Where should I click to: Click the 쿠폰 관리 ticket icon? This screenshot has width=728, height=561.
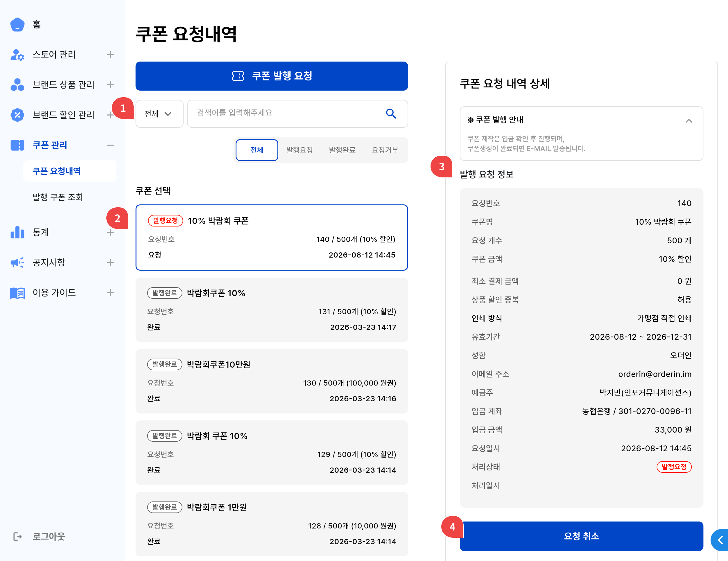tap(17, 145)
